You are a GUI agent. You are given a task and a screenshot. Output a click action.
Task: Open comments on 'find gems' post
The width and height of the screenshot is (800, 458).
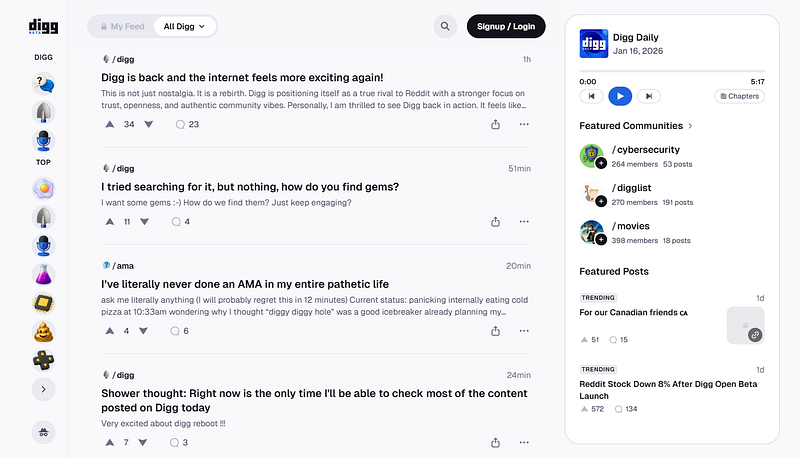coord(181,222)
